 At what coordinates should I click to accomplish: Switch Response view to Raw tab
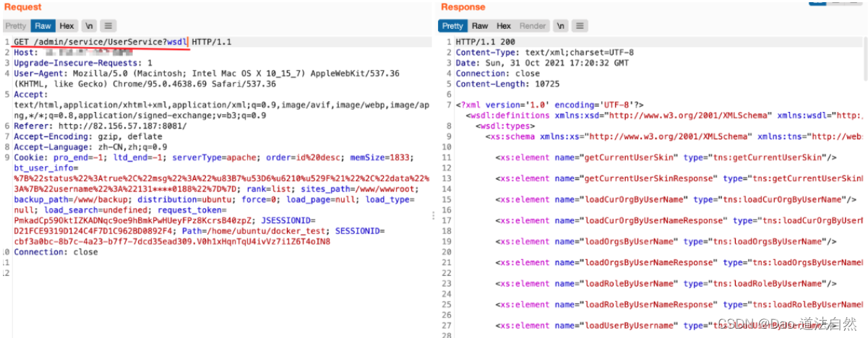tap(480, 26)
